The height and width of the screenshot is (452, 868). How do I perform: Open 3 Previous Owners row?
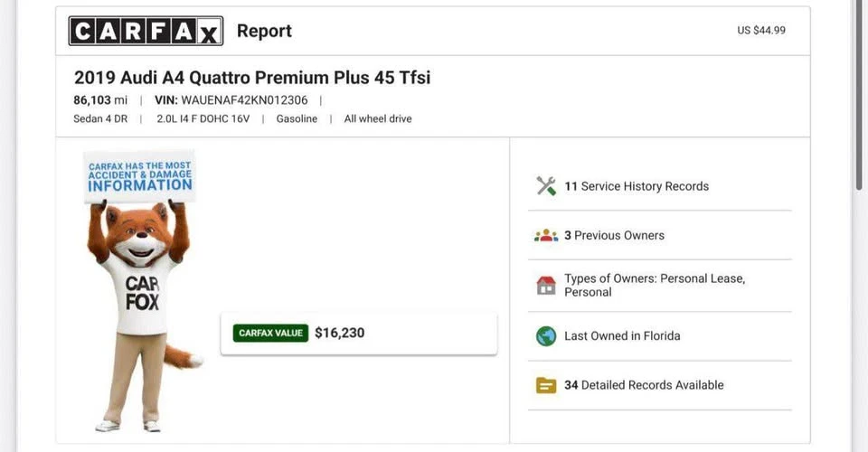point(660,235)
